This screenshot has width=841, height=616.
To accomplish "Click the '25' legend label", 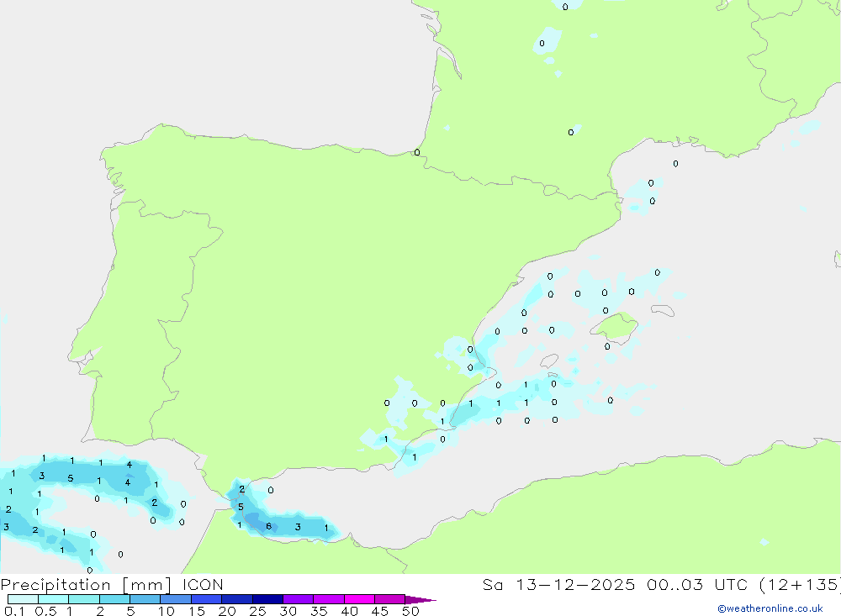I will click(x=257, y=611).
